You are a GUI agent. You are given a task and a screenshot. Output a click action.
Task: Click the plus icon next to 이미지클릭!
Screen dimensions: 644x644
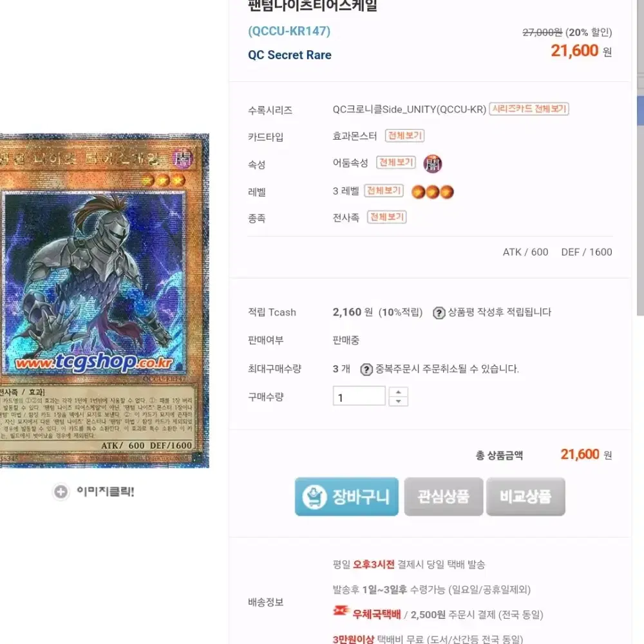tap(61, 491)
